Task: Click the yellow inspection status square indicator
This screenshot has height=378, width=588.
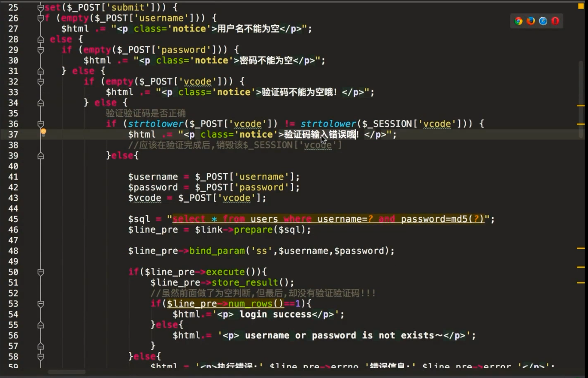Action: 581,5
